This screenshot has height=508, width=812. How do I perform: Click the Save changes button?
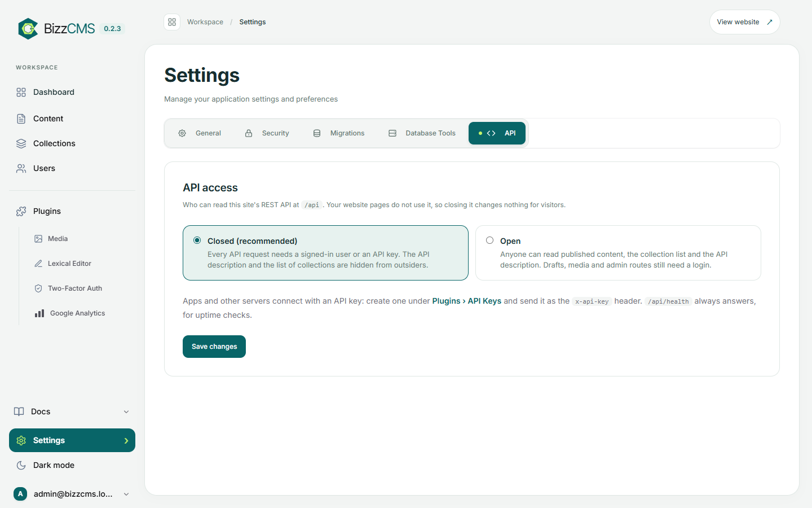pyautogui.click(x=214, y=347)
